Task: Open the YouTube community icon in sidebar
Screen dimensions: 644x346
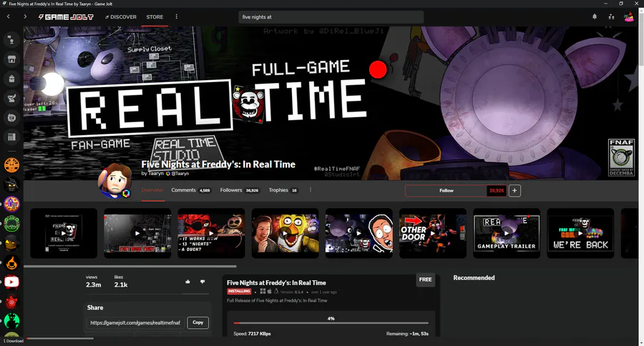Action: (x=11, y=282)
